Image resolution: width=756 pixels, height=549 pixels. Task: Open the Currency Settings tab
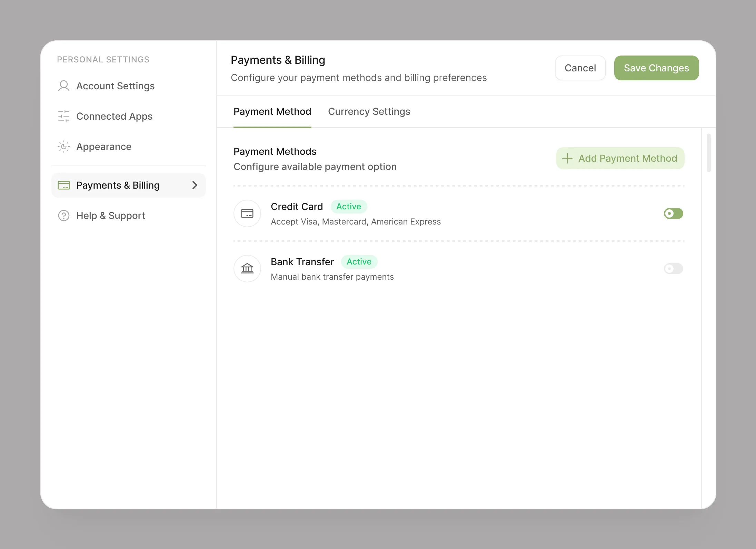point(369,112)
